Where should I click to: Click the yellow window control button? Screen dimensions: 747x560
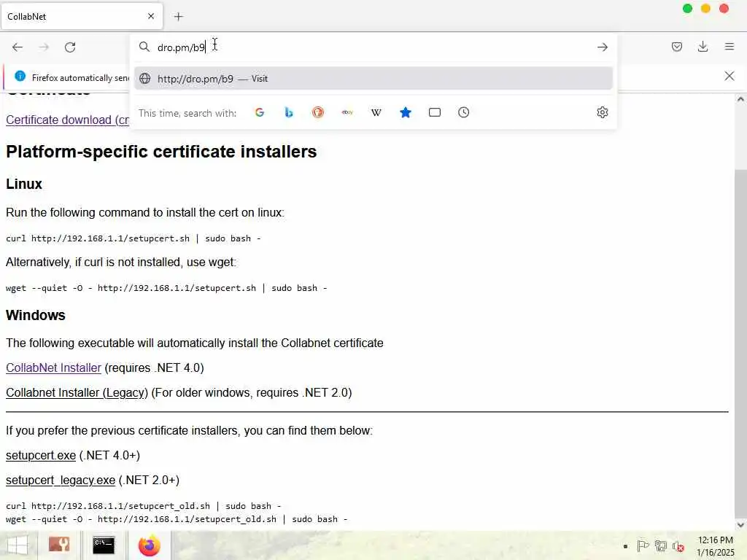(705, 9)
